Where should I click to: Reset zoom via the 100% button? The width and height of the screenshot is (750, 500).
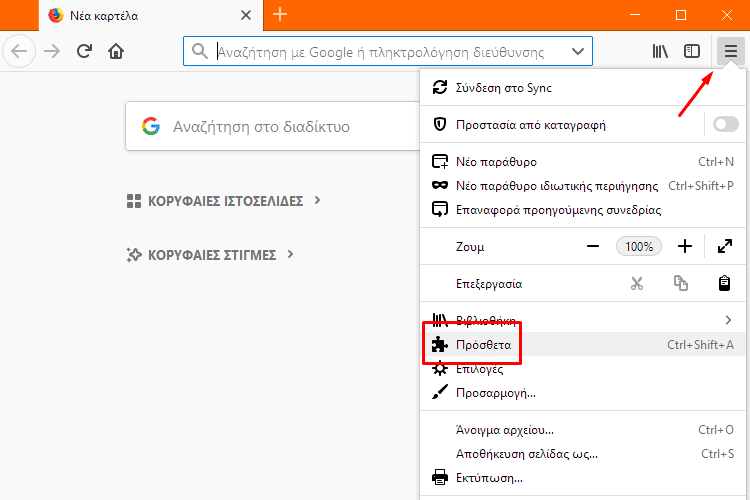pyautogui.click(x=639, y=246)
